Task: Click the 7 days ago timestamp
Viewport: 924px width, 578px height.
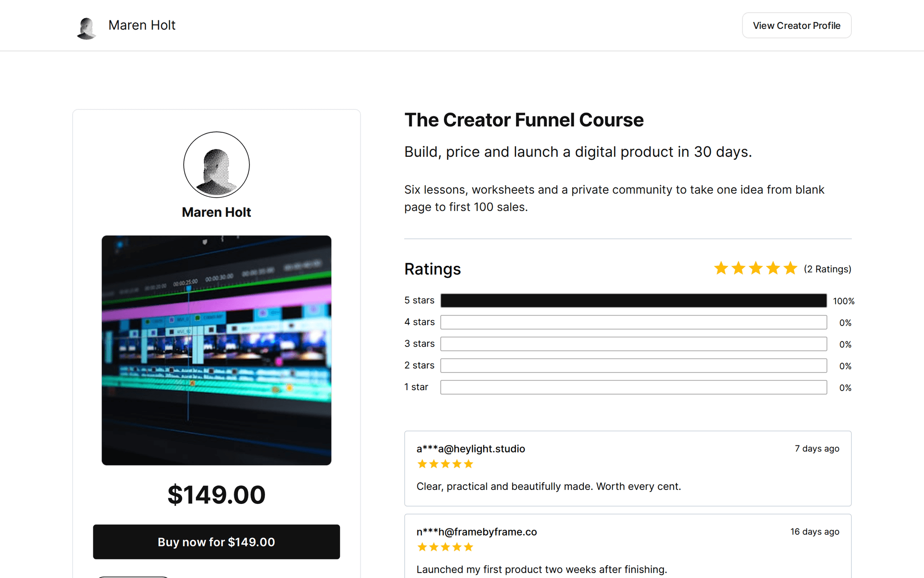Action: (x=817, y=449)
